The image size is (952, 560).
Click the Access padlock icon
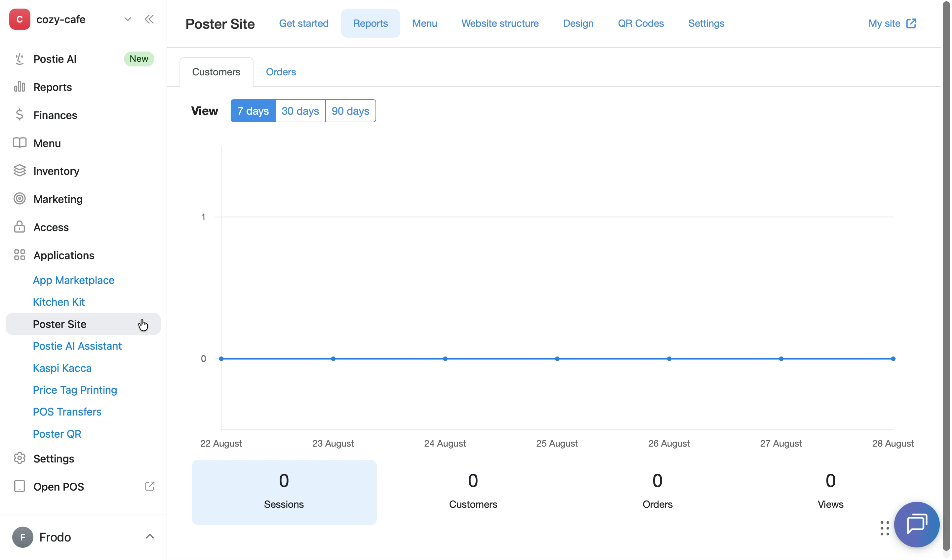(19, 227)
